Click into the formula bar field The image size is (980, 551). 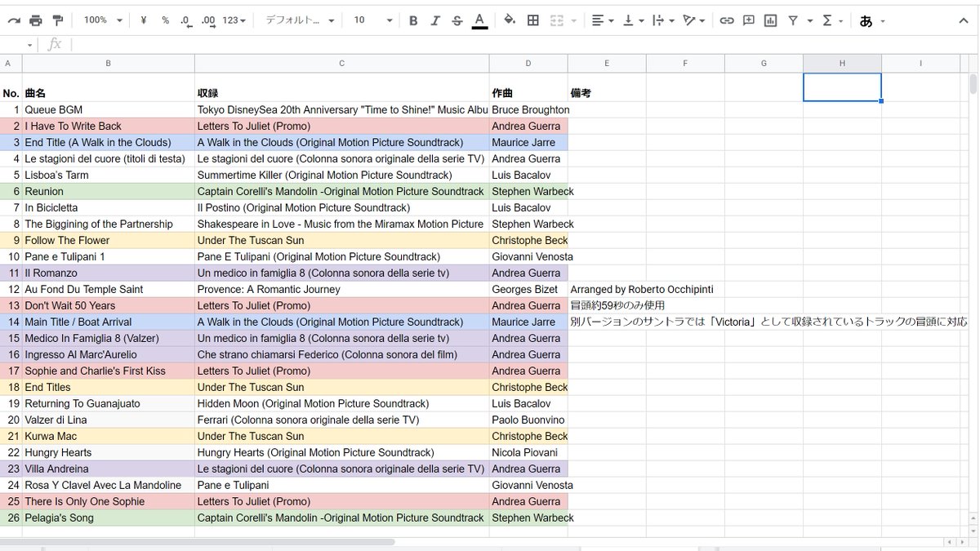(523, 45)
